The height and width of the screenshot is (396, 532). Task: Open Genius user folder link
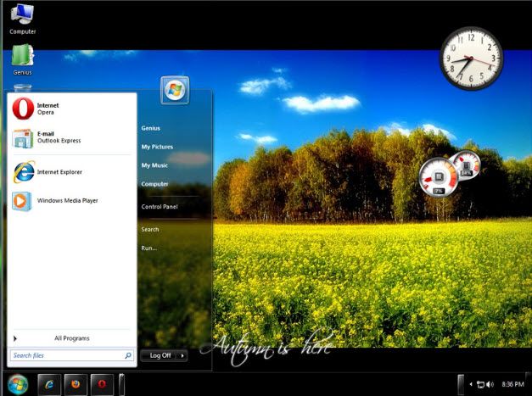tap(151, 128)
